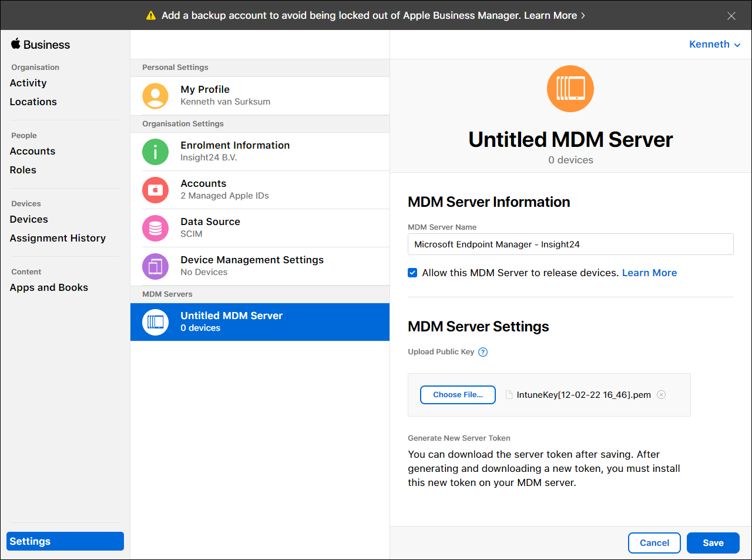Click the 0 devices text under heading
This screenshot has height=560, width=752.
[570, 160]
